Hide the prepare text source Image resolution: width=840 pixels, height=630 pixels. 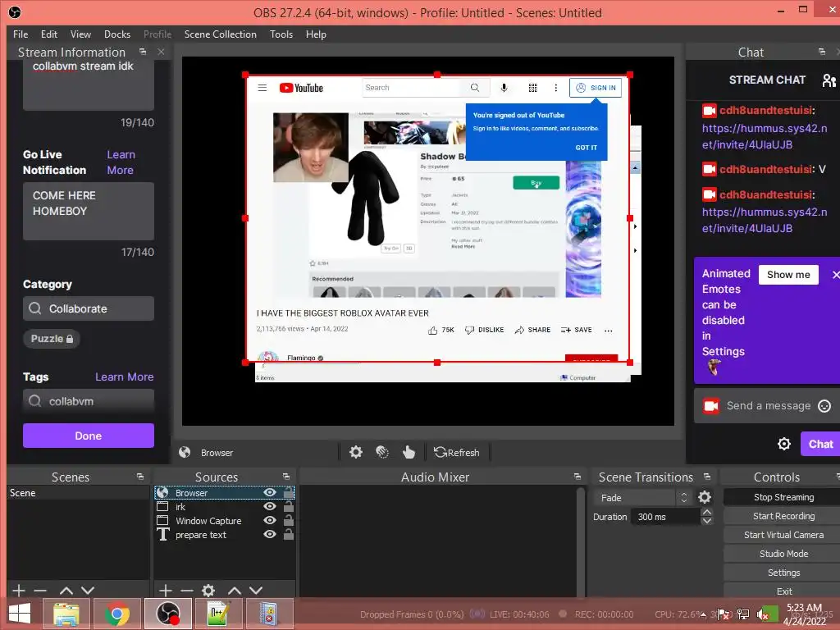(270, 534)
